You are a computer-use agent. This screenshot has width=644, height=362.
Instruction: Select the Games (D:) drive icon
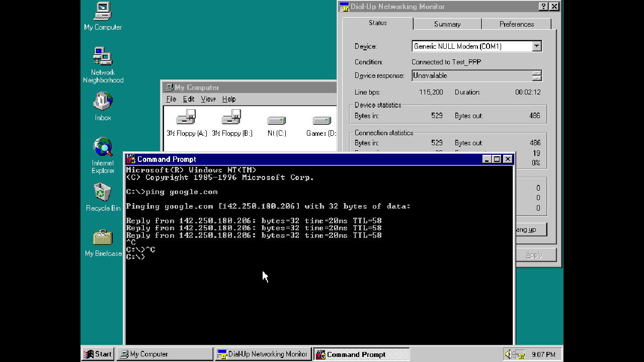(x=321, y=126)
